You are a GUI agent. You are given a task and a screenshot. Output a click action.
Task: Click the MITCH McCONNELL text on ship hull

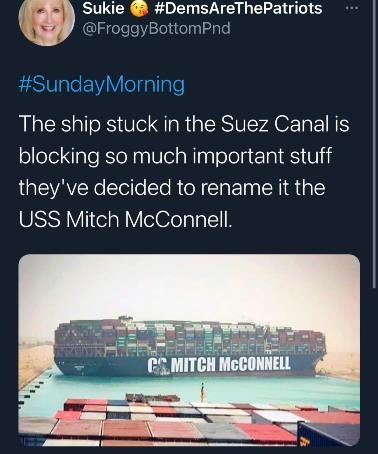pyautogui.click(x=232, y=364)
